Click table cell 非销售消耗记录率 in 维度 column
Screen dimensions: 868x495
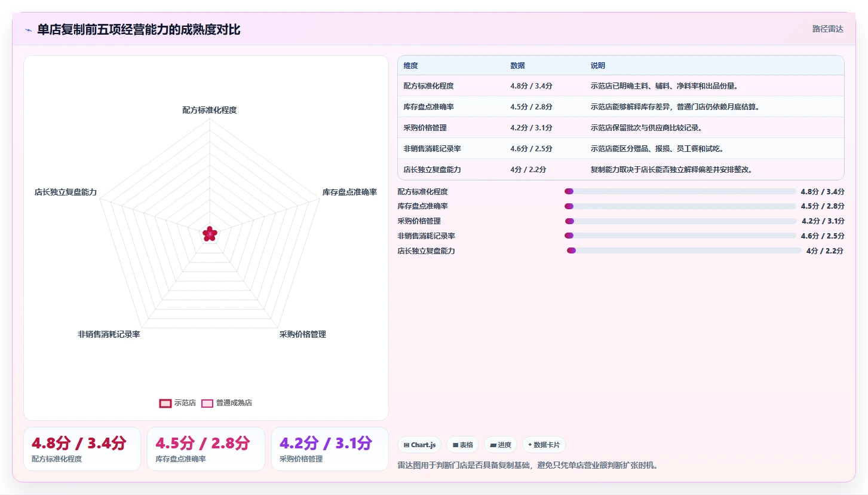[x=432, y=148]
